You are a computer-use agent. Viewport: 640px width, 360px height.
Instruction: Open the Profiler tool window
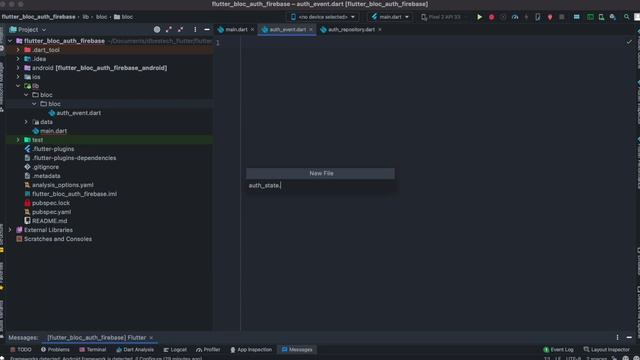point(208,349)
